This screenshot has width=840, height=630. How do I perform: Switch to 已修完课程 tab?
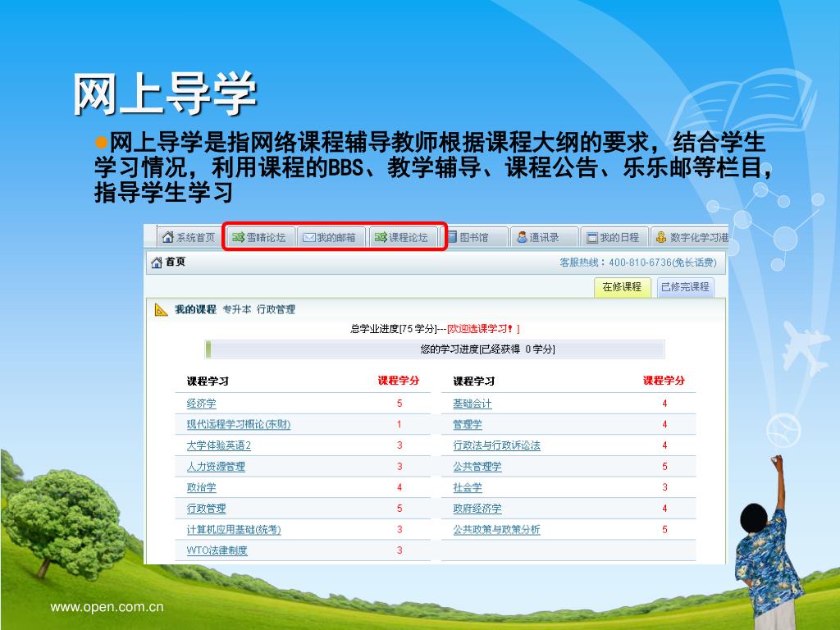(x=685, y=287)
